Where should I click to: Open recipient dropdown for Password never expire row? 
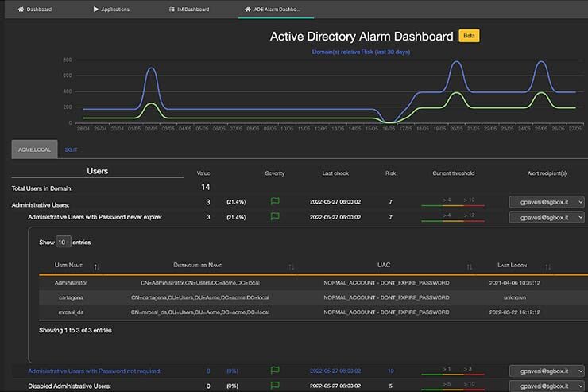coord(547,217)
